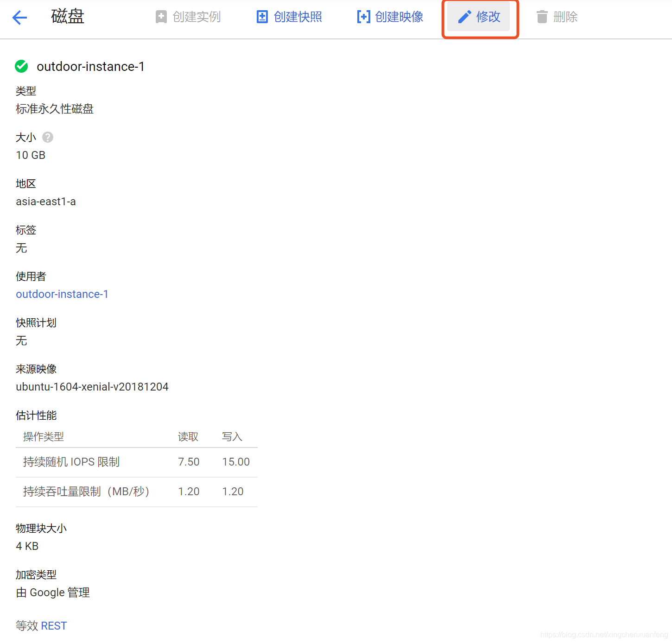Open the help tooltip beside 大小
Screen dimensions: 672x643
(x=47, y=137)
